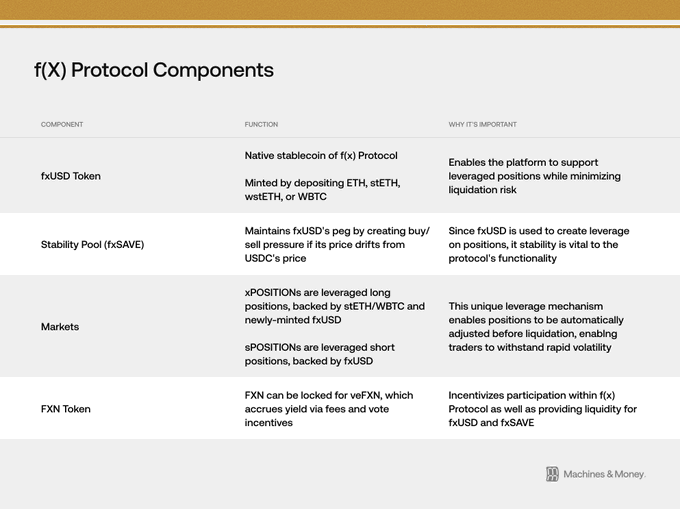This screenshot has width=680, height=509.
Task: Click the 'This unique leverage mechanism' paragraph
Action: (x=536, y=327)
